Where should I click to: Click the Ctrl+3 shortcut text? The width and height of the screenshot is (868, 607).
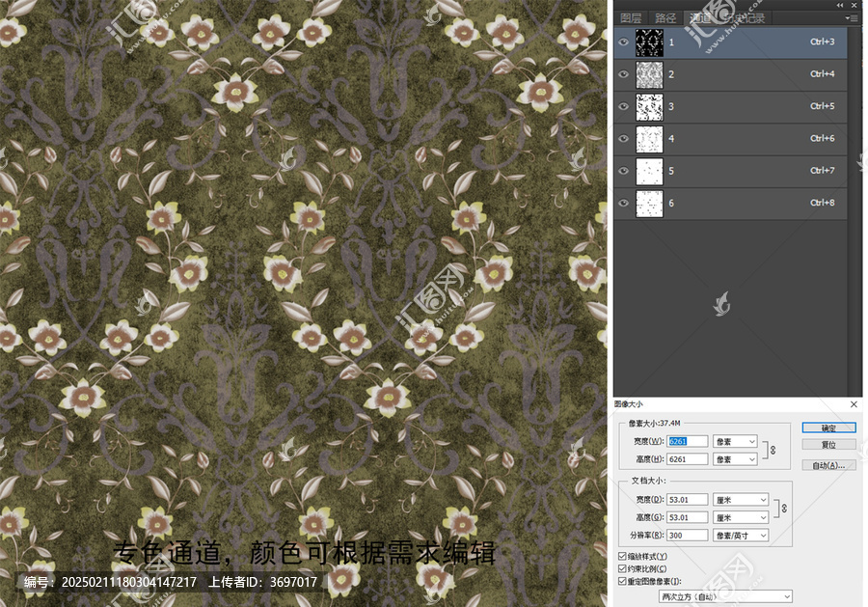pyautogui.click(x=822, y=41)
